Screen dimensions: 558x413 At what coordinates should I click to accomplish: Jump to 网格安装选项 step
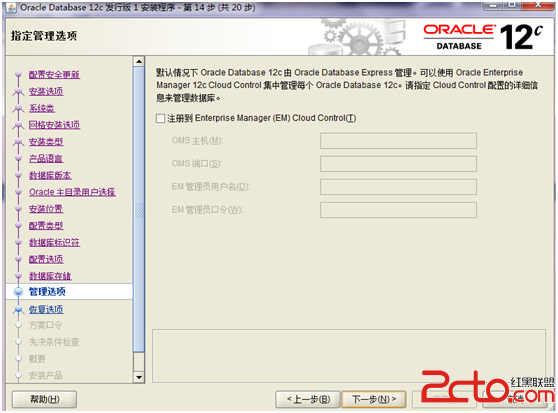[x=54, y=125]
